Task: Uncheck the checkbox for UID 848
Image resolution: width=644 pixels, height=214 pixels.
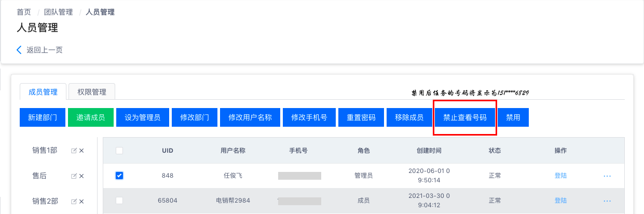Action: click(x=119, y=176)
